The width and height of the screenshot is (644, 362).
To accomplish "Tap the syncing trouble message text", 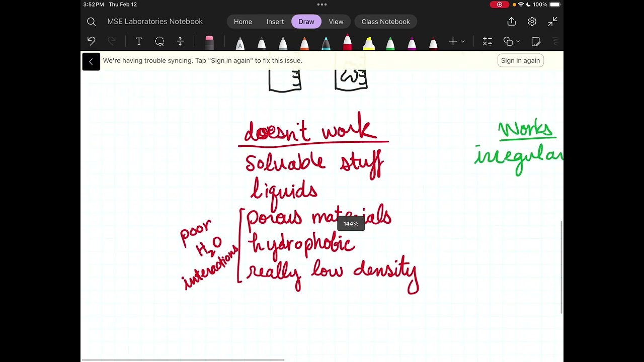I will coord(203,60).
